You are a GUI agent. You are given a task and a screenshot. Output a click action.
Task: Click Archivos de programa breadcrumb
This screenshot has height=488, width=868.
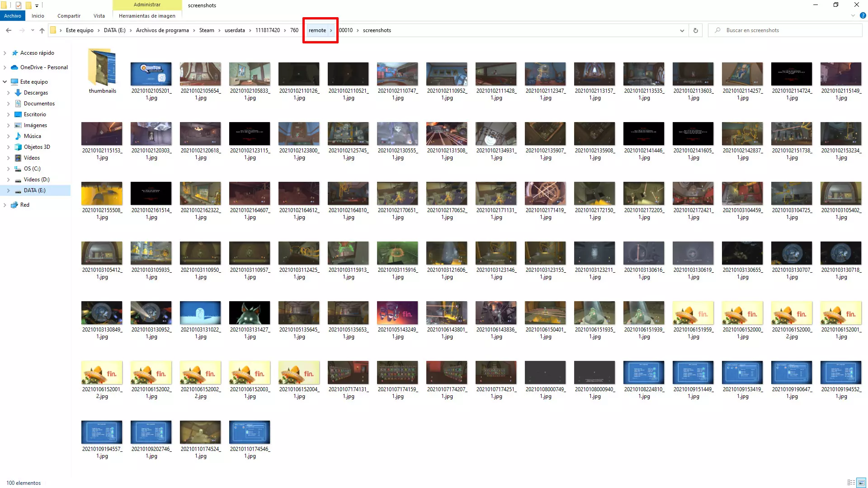pos(162,30)
